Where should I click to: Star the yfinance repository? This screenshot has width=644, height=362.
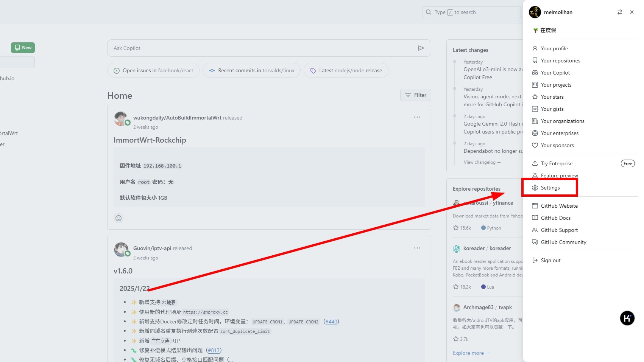[x=456, y=228]
